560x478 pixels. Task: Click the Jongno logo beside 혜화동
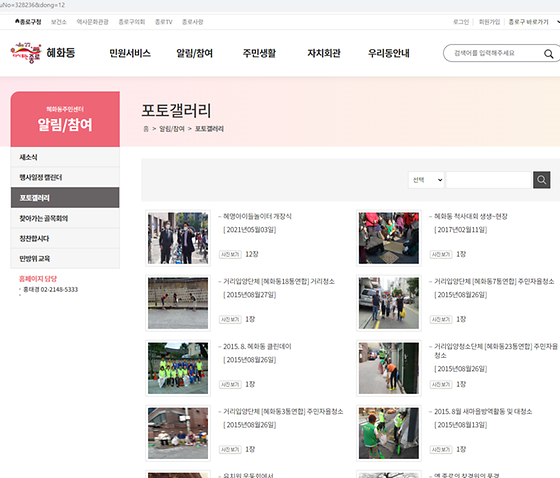click(x=26, y=53)
